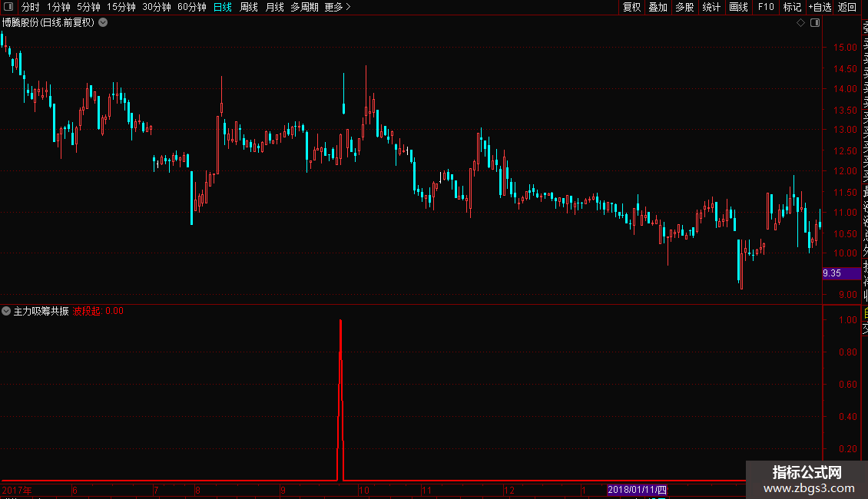The height and width of the screenshot is (499, 868).
Task: Select the 30分钟 period
Action: point(157,7)
